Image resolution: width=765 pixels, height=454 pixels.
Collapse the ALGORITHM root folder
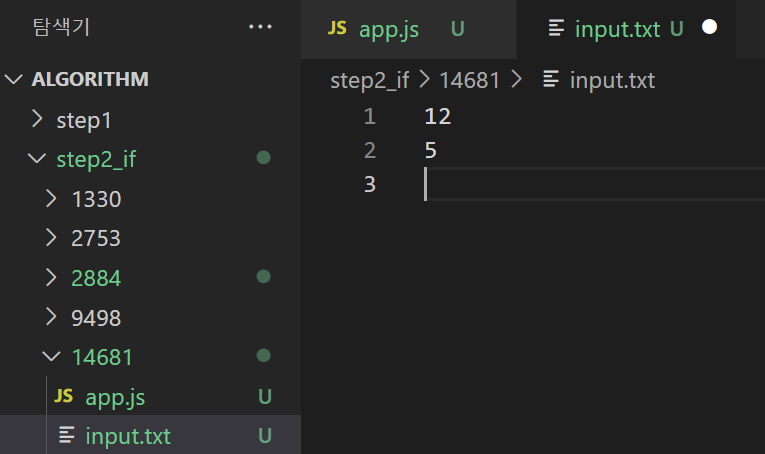coord(14,79)
